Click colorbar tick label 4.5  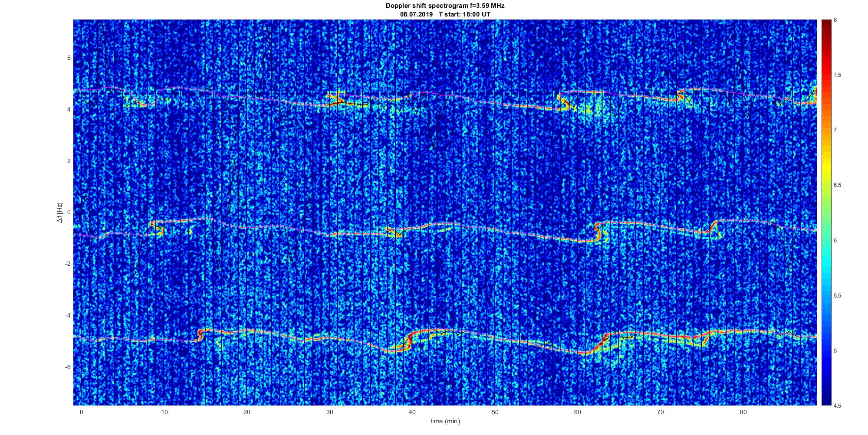coord(838,406)
